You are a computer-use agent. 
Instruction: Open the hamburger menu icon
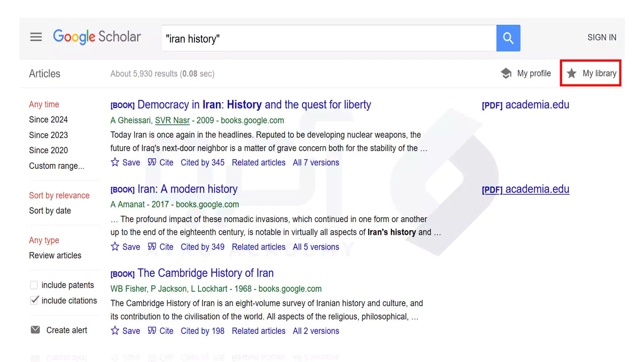click(x=36, y=37)
